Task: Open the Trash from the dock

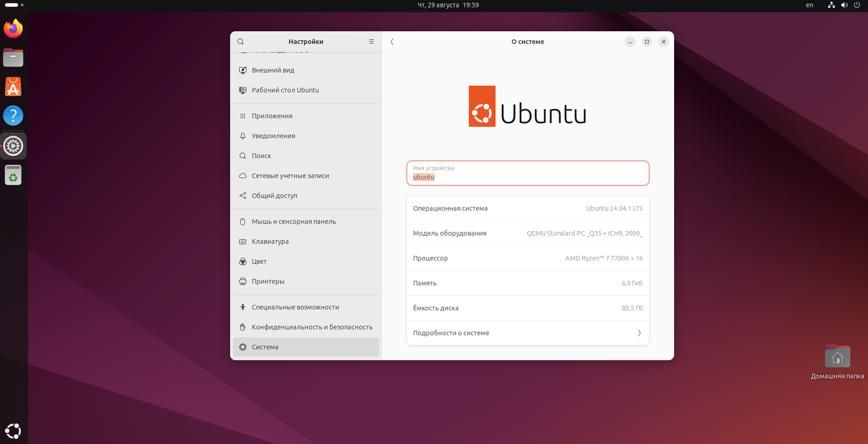Action: tap(13, 175)
